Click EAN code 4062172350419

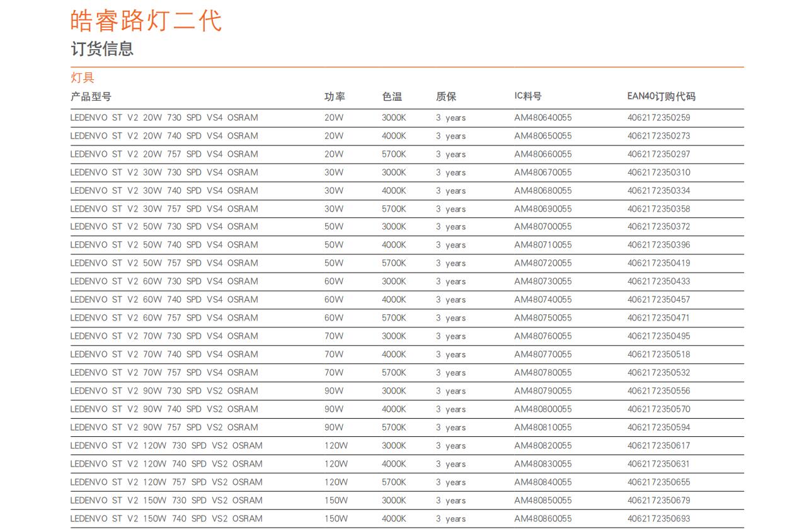(x=659, y=263)
